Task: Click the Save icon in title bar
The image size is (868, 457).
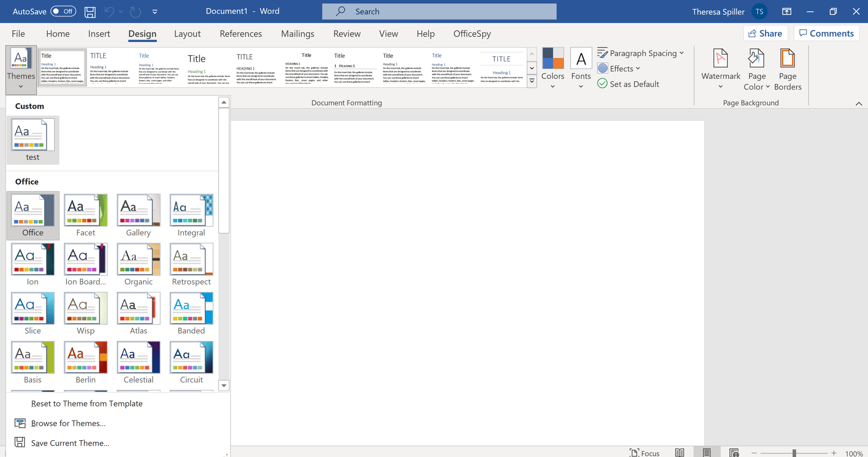Action: pos(90,12)
